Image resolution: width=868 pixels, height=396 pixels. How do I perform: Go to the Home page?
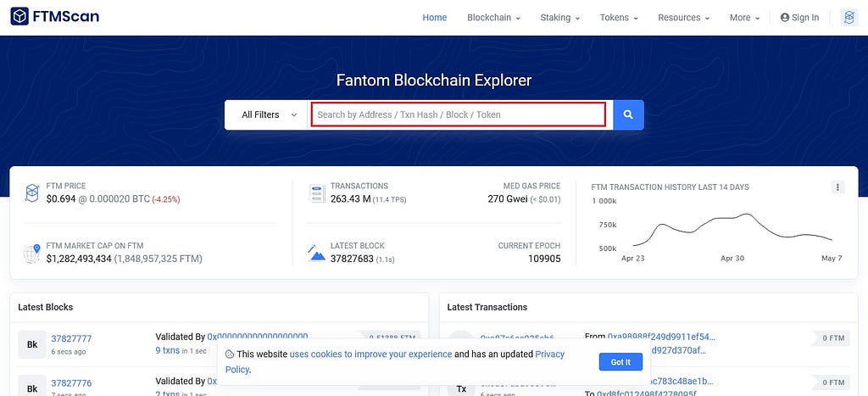435,18
